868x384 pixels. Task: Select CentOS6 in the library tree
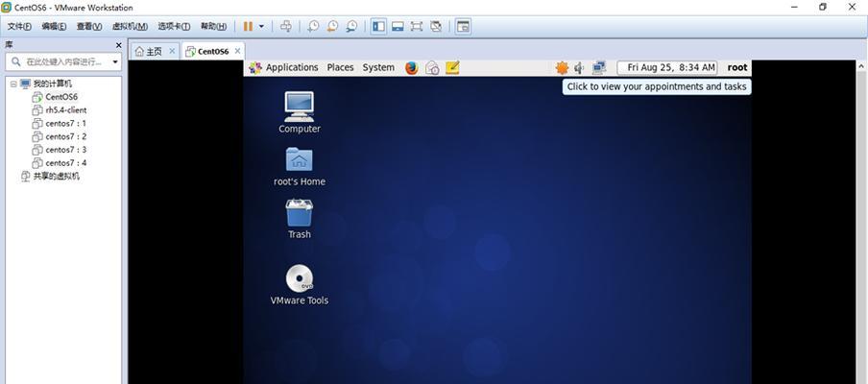click(61, 97)
